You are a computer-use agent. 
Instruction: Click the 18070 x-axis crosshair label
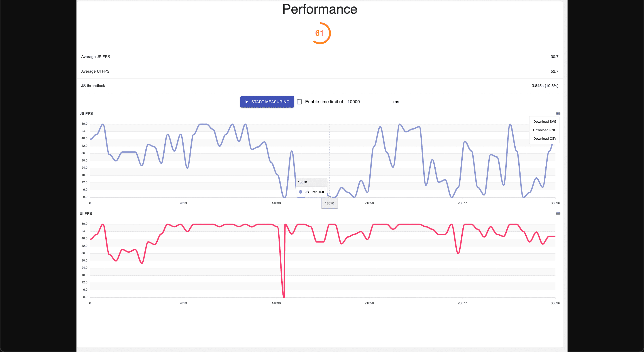click(329, 203)
